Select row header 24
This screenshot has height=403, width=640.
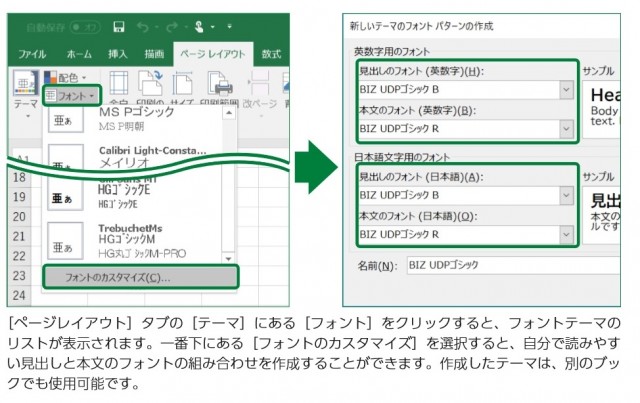point(19,296)
